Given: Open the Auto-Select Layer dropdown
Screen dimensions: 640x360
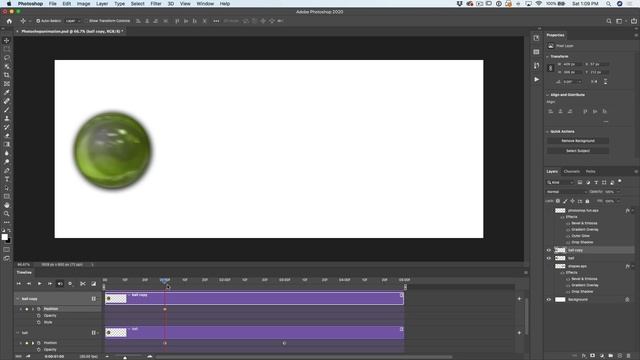Looking at the screenshot, I should (73, 21).
